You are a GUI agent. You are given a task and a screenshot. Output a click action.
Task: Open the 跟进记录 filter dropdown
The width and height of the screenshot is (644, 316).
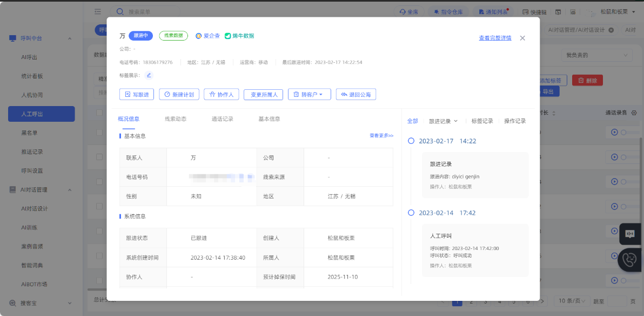(x=443, y=121)
